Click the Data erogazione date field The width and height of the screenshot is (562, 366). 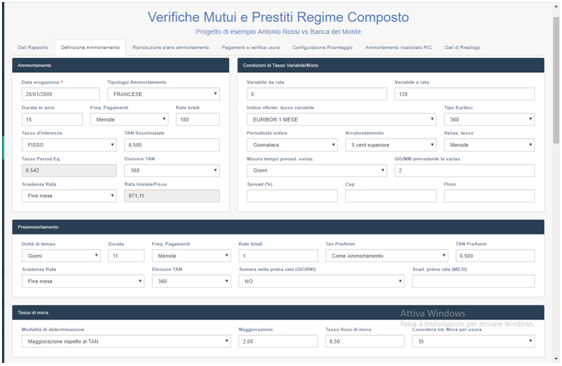click(61, 94)
